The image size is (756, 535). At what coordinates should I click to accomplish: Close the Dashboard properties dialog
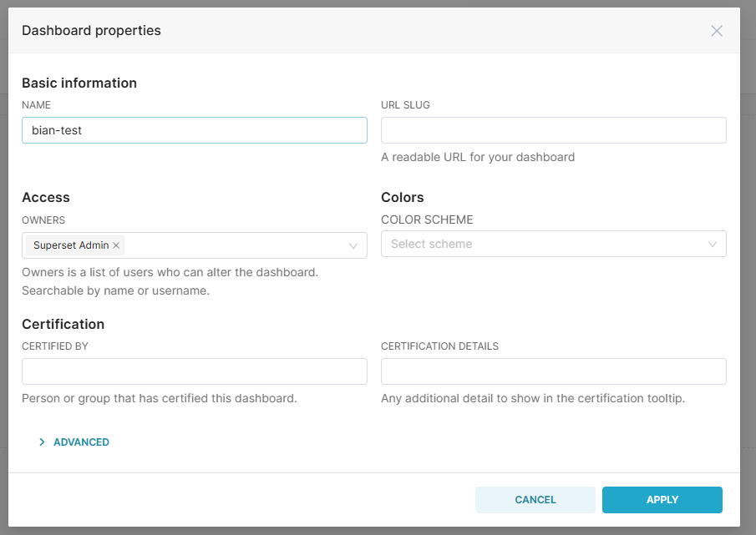(x=717, y=31)
